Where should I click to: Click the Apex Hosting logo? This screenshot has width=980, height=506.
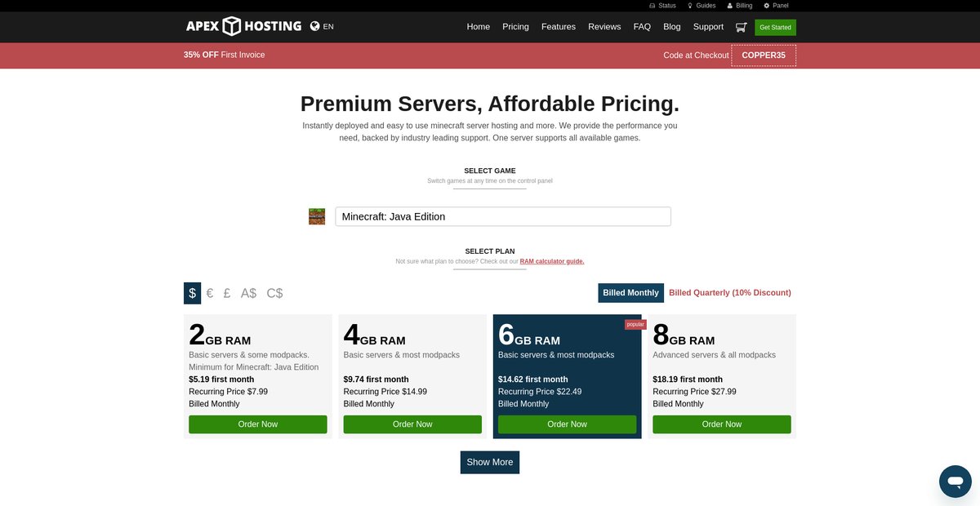(x=243, y=26)
